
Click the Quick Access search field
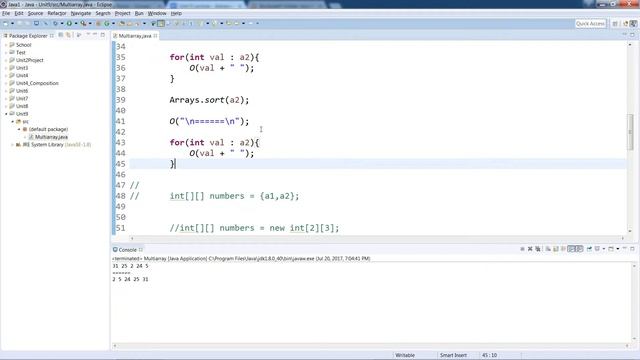pyautogui.click(x=590, y=24)
